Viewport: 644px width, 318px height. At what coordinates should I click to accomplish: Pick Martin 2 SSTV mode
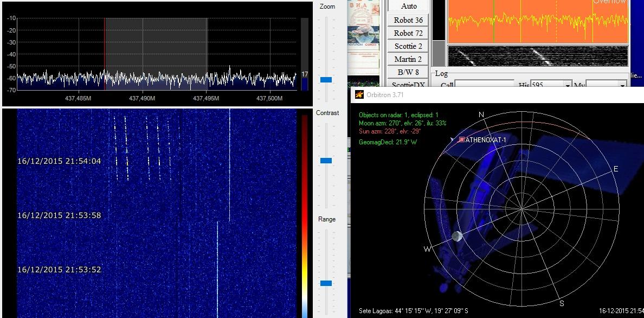pyautogui.click(x=408, y=59)
